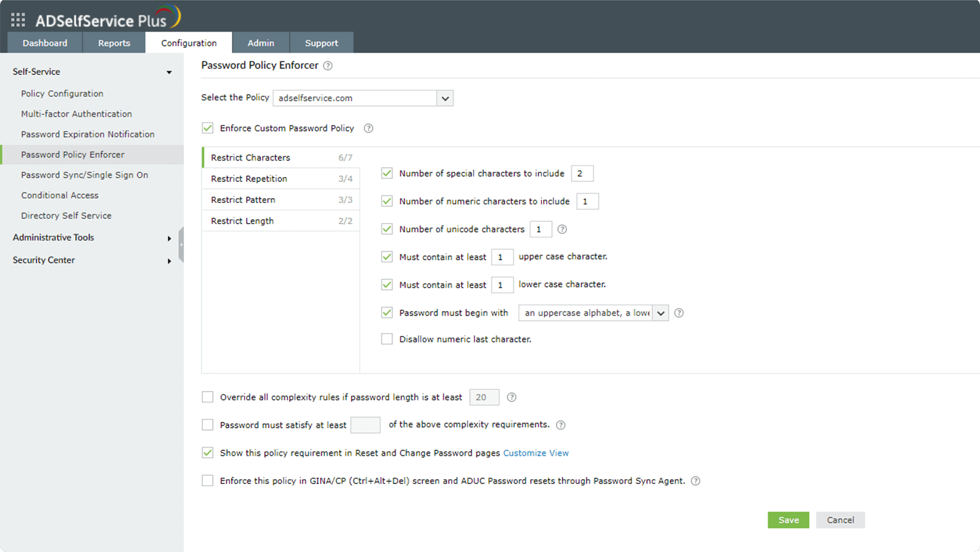The width and height of the screenshot is (980, 552).
Task: Open Password must begin with dropdown
Action: coord(661,313)
